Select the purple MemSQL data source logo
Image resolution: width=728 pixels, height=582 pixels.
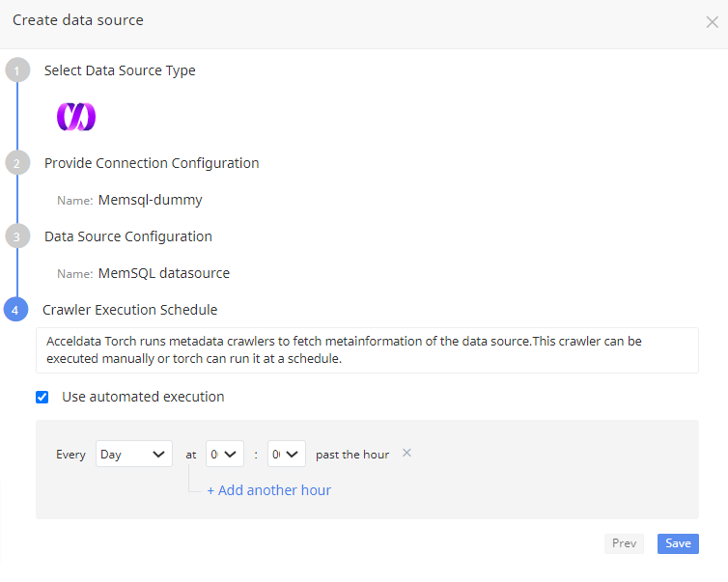pyautogui.click(x=76, y=117)
